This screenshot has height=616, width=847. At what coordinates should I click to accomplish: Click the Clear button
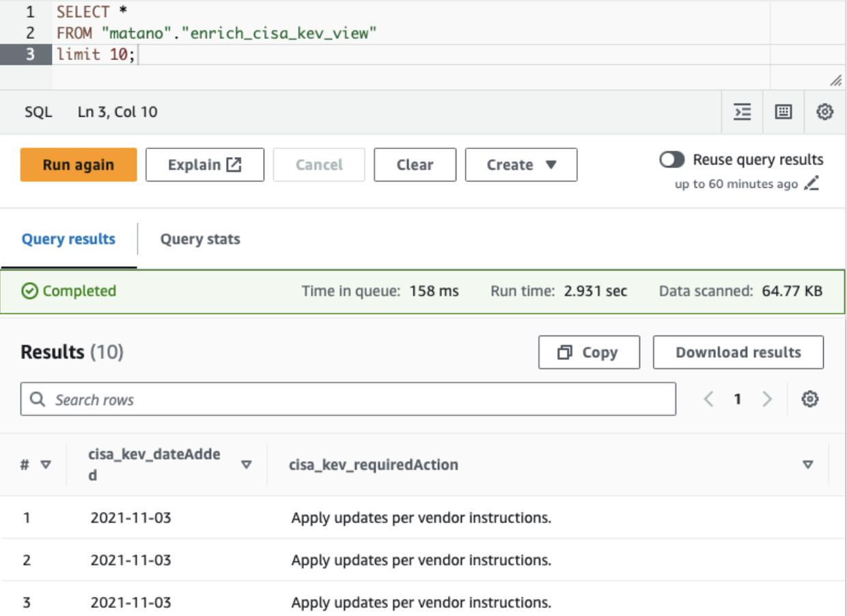415,165
